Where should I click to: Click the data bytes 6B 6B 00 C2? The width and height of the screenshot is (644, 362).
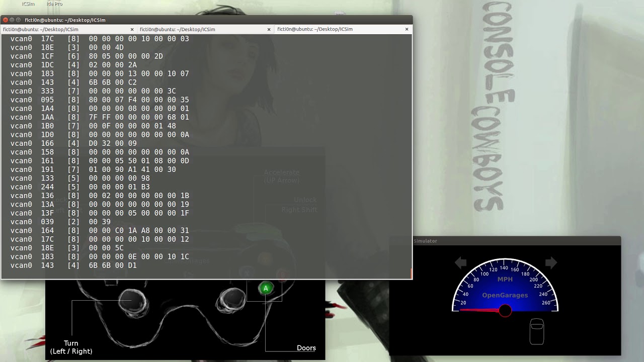point(113,82)
